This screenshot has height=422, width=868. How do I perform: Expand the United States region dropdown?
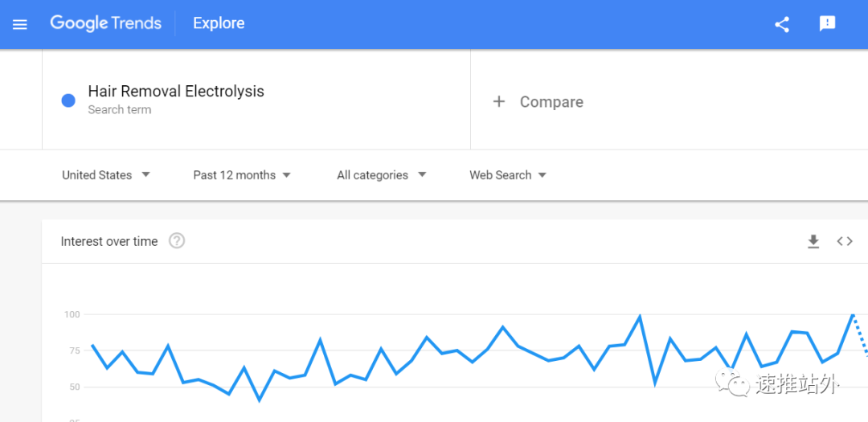click(x=106, y=175)
